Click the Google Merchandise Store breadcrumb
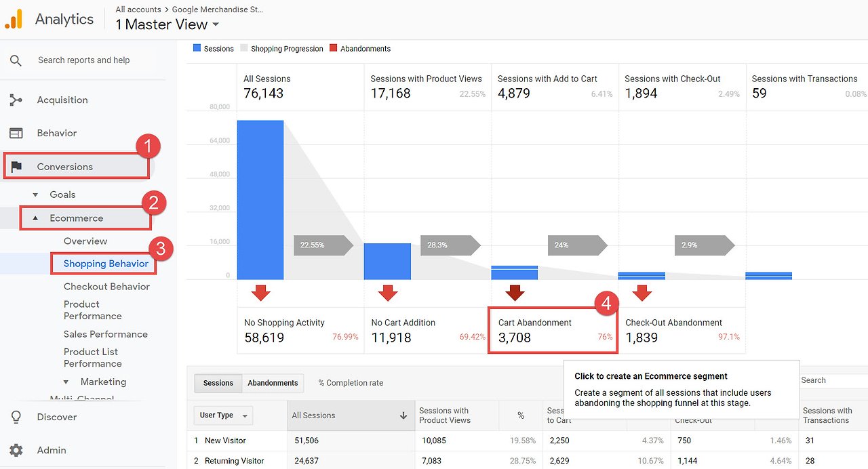868x469 pixels. [x=218, y=9]
